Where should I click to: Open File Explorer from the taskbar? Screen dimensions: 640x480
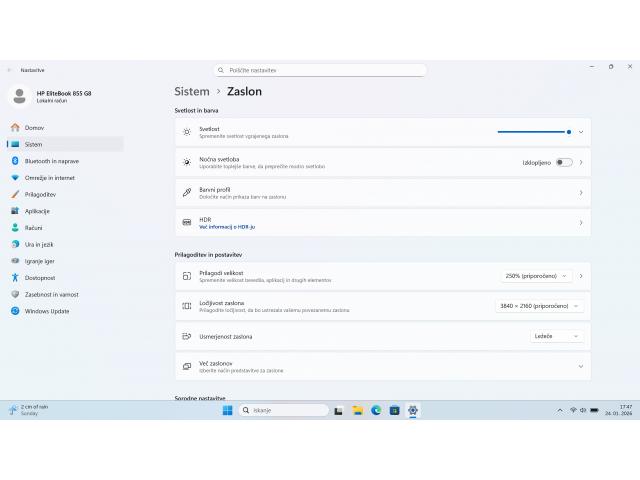click(357, 410)
